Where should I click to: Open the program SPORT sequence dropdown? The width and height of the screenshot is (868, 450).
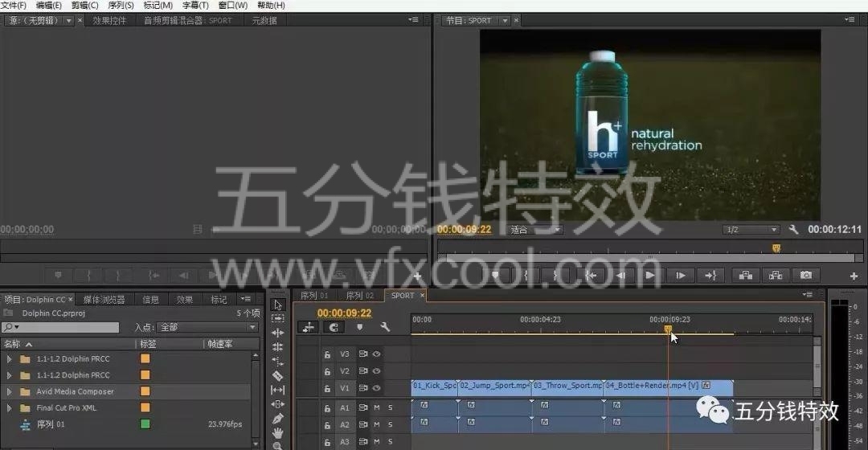click(x=505, y=20)
